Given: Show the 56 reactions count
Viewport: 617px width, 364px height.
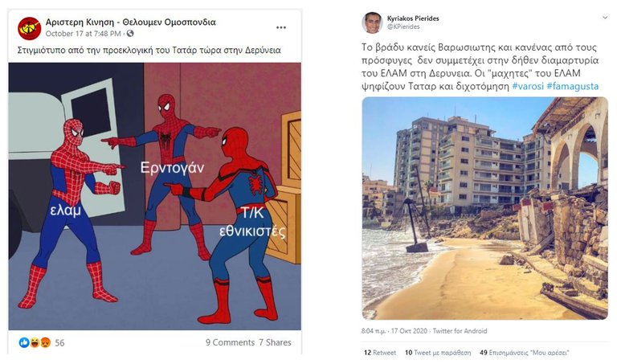Looking at the screenshot, I should coord(59,343).
